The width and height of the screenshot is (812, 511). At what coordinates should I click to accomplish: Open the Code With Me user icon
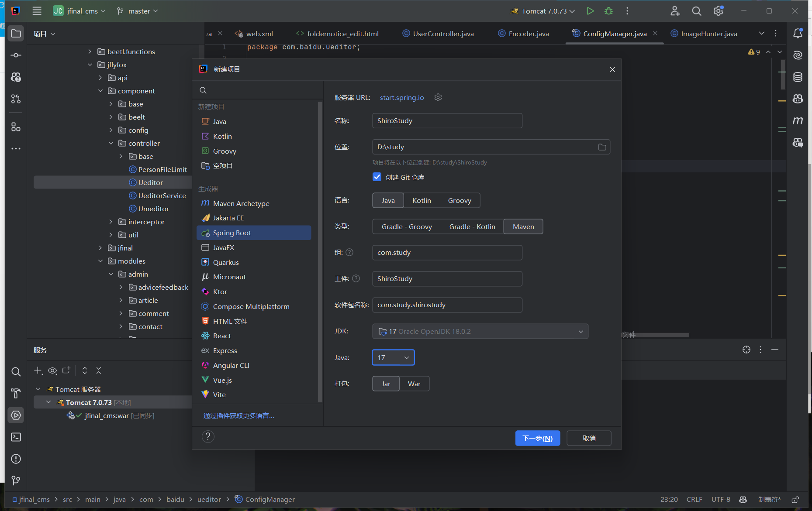[x=675, y=11]
